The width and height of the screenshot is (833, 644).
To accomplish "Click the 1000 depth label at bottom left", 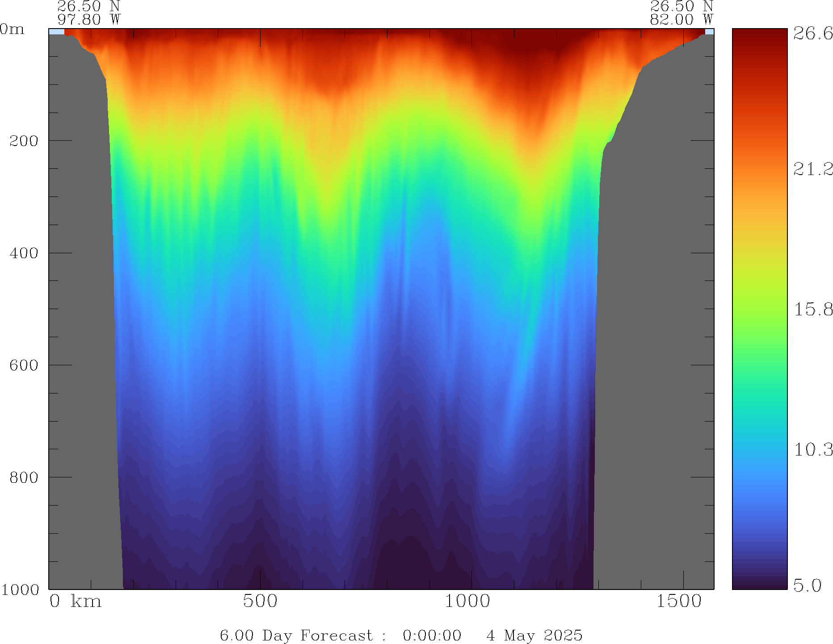I will (x=20, y=590).
